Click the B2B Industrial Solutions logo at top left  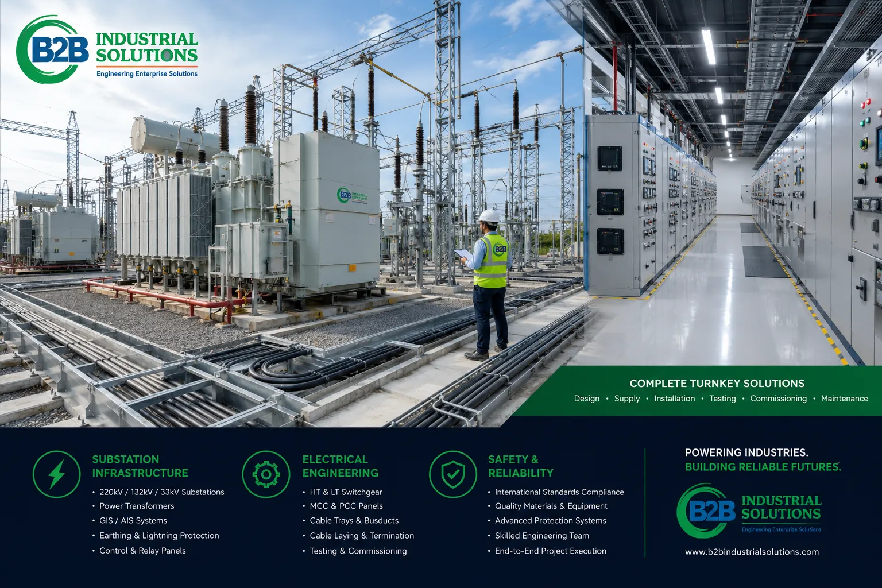107,50
